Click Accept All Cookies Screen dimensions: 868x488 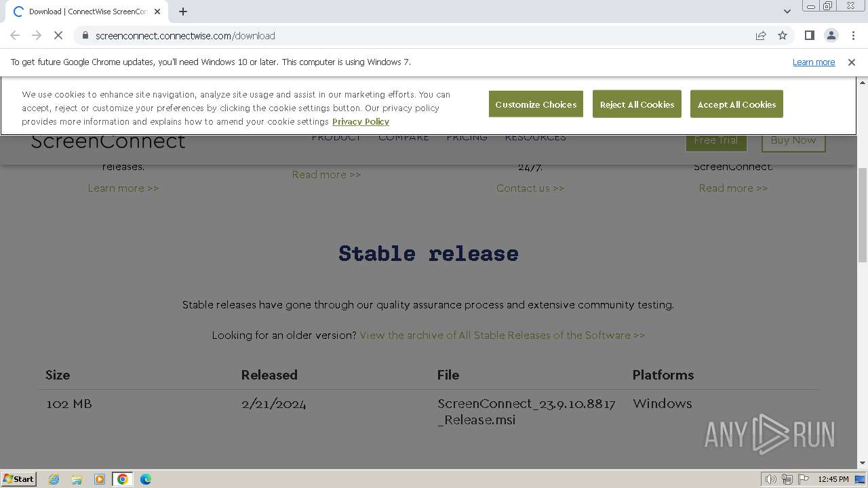[736, 104]
